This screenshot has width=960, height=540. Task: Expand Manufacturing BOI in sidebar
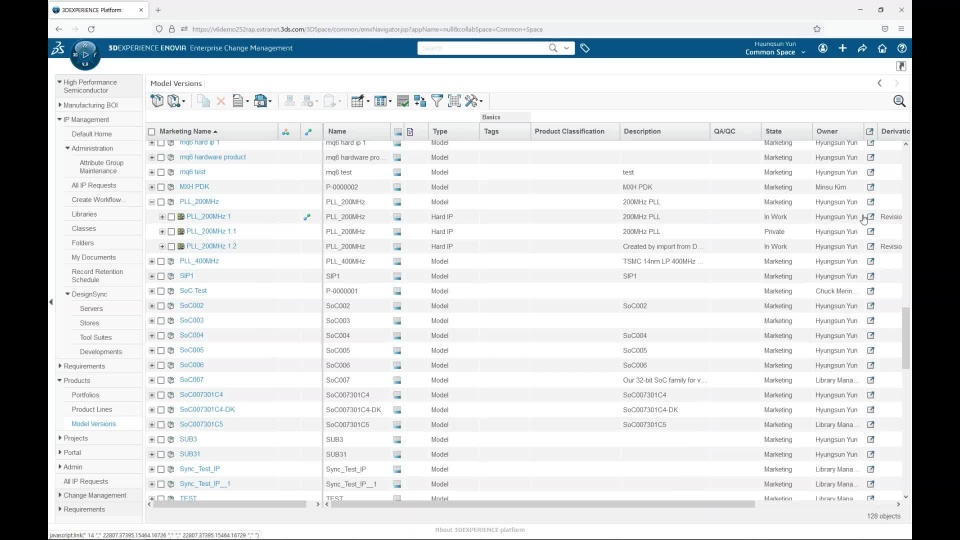click(x=60, y=105)
